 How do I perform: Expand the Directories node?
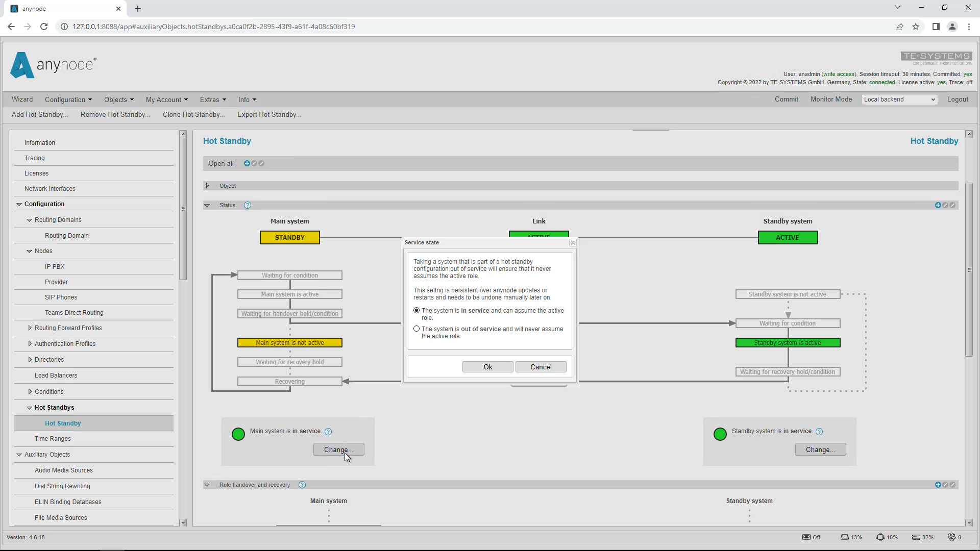(x=30, y=360)
